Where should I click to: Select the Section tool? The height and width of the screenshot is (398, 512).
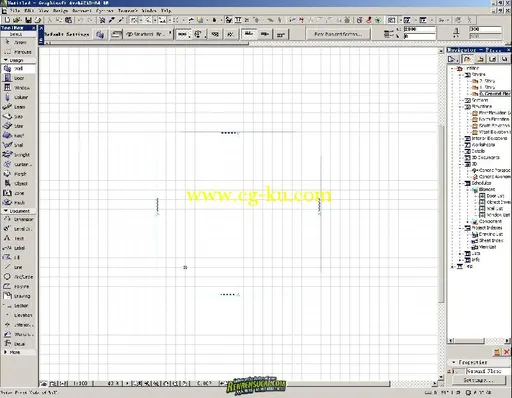coord(19,306)
